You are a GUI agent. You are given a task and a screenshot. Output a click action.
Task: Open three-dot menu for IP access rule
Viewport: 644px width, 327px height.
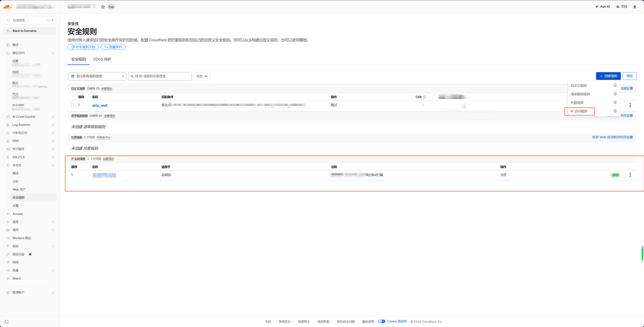tap(630, 175)
